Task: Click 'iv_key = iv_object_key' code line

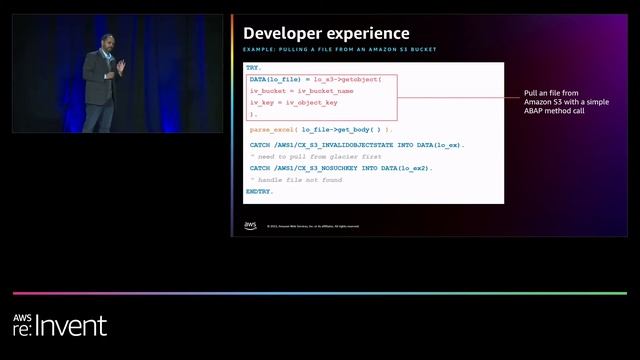Action: coord(293,103)
